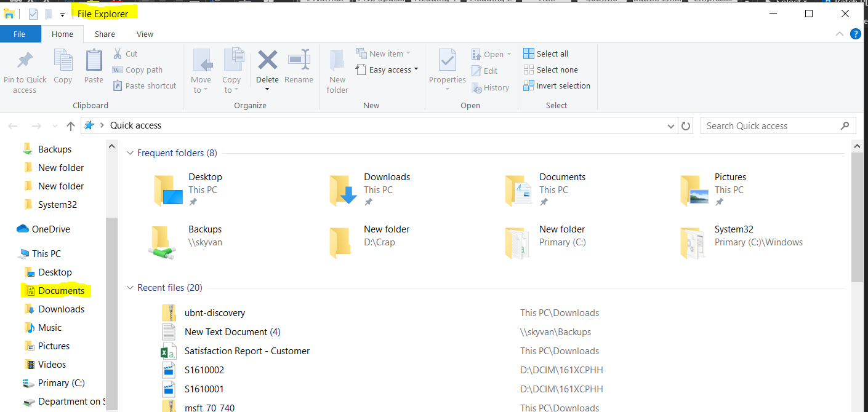The width and height of the screenshot is (868, 412).
Task: Click Select none to deselect items
Action: (x=550, y=69)
